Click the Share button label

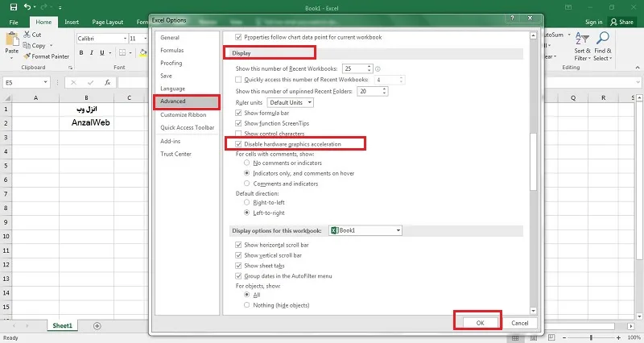(626, 23)
